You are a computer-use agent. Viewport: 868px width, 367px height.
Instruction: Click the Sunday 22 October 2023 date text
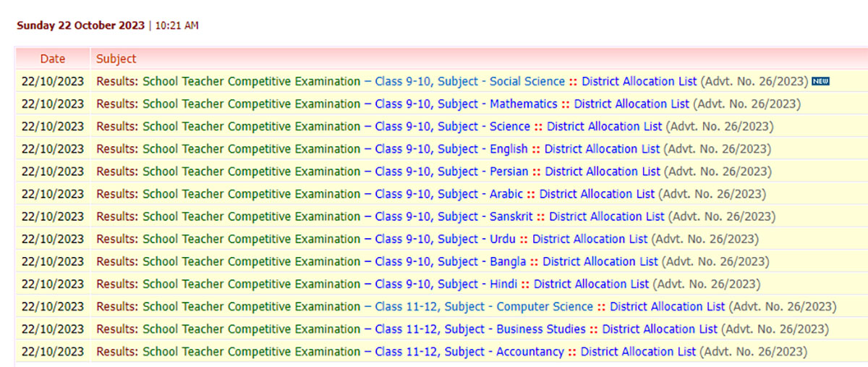(80, 25)
